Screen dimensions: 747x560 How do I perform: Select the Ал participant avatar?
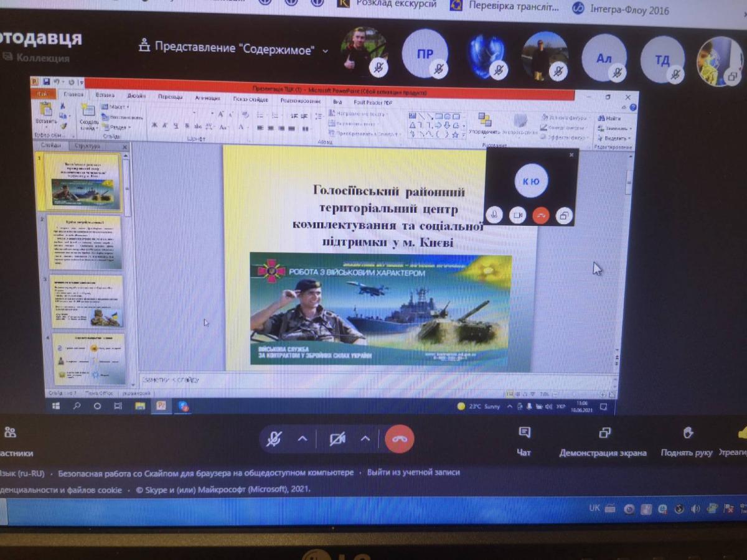(x=604, y=58)
